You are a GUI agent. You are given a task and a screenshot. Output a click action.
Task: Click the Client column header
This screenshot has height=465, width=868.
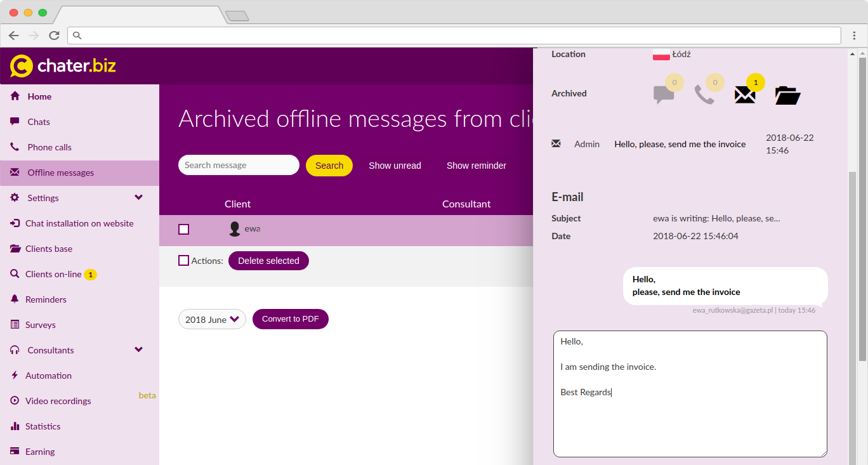[237, 204]
